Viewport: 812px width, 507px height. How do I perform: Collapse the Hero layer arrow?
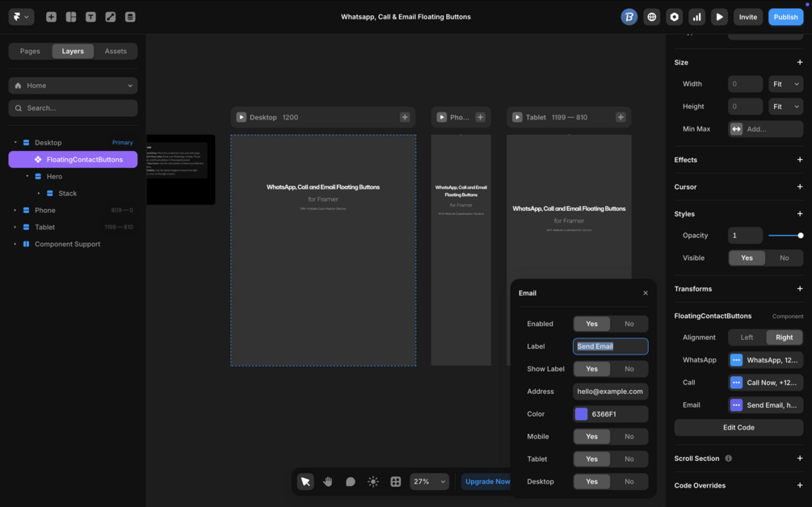(27, 177)
